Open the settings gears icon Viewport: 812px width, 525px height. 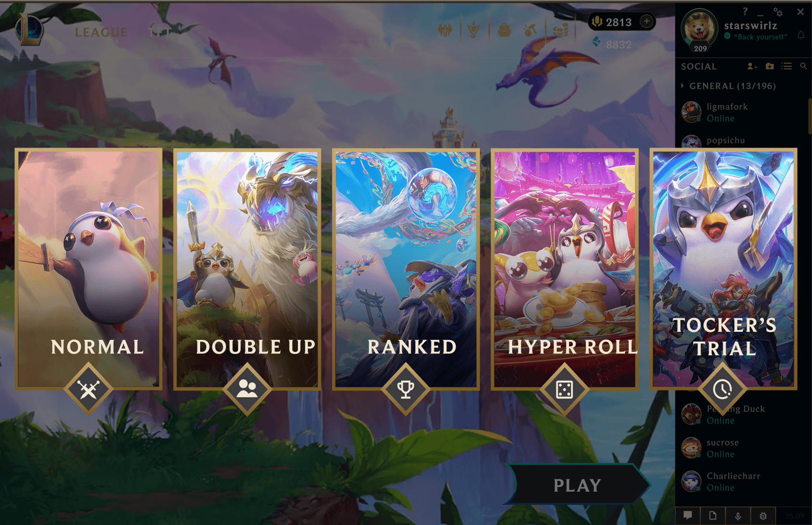point(778,12)
